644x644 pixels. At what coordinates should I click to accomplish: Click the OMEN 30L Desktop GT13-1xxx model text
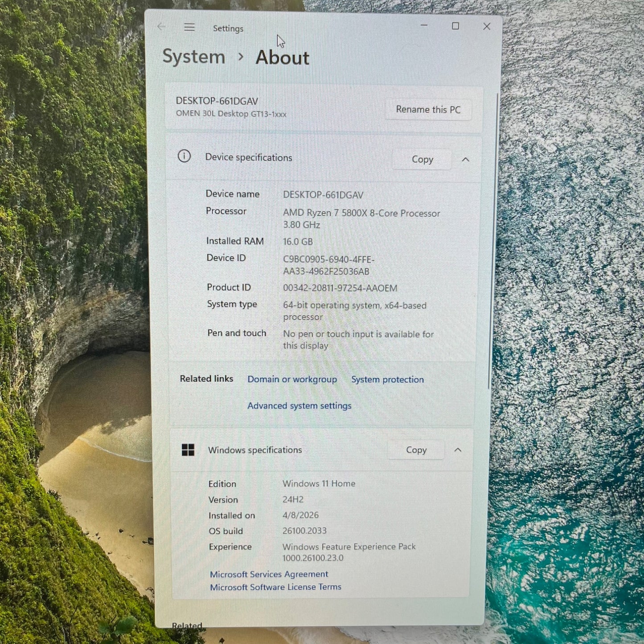[231, 114]
